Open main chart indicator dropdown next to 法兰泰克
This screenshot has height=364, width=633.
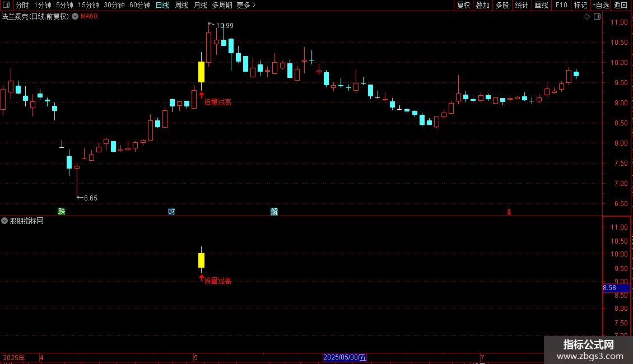75,16
